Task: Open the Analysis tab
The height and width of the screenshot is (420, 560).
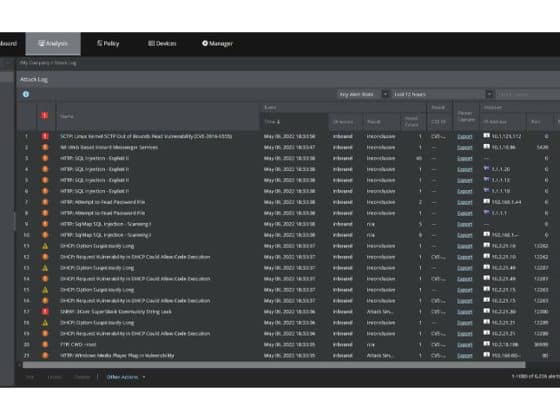Action: pyautogui.click(x=53, y=44)
